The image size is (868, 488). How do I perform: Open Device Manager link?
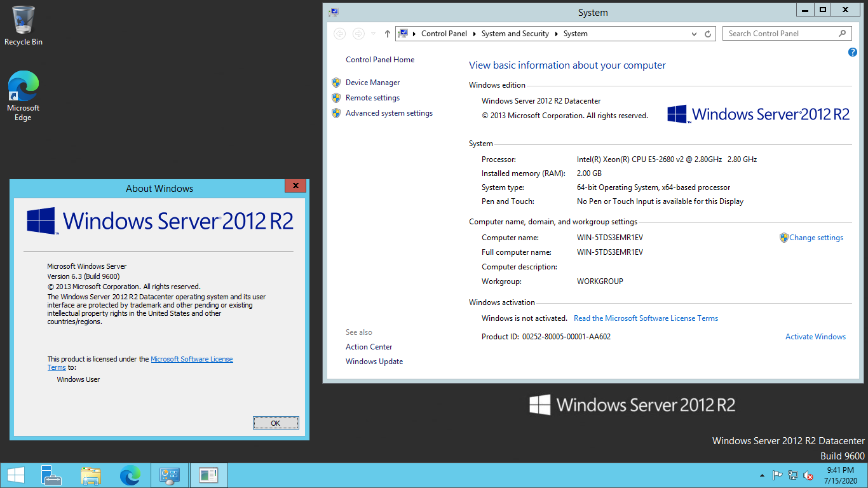click(x=373, y=83)
